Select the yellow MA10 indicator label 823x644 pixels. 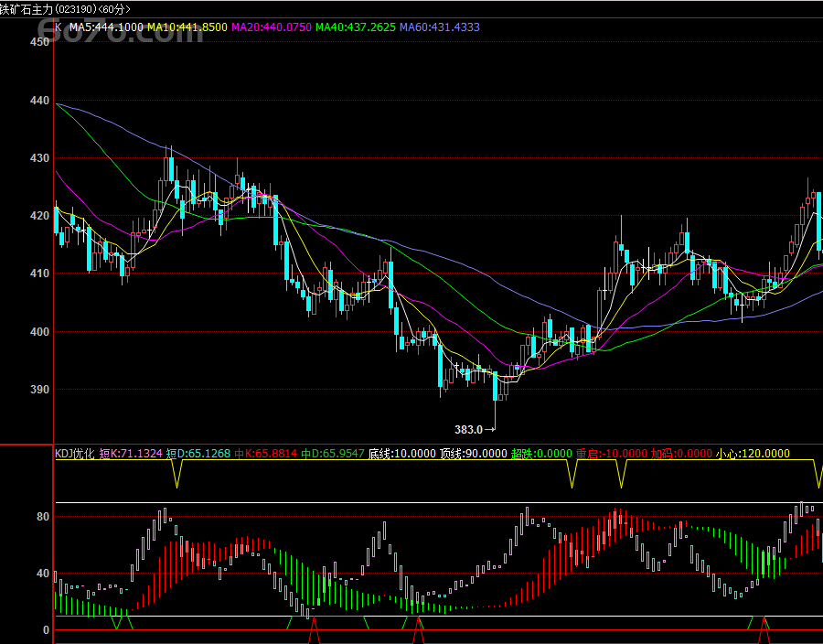[x=187, y=27]
